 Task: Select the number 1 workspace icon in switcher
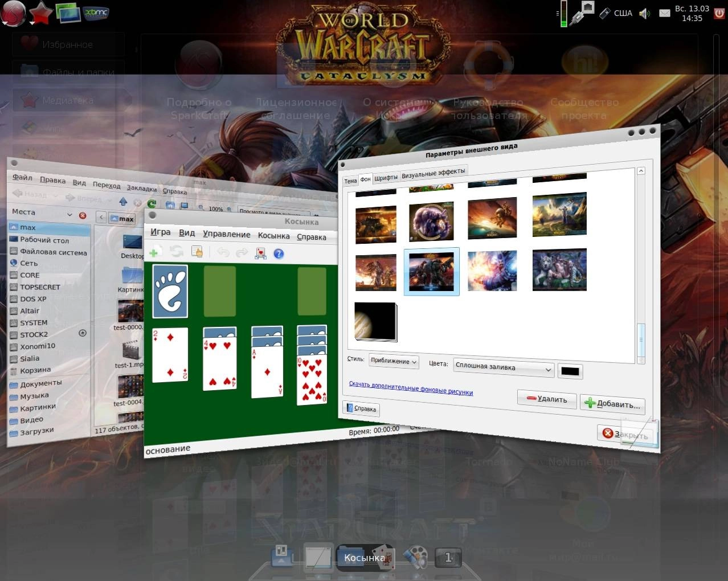[448, 558]
